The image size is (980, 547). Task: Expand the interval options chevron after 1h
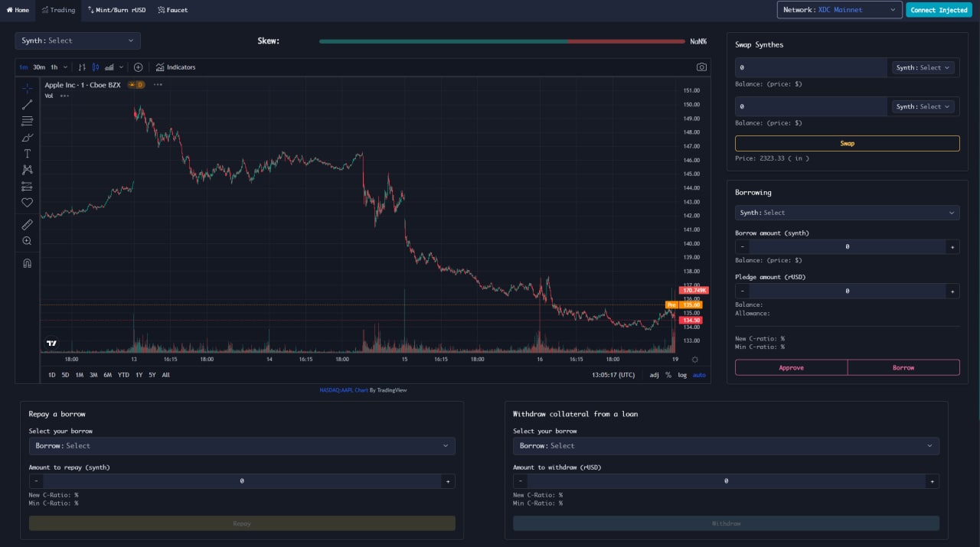[65, 67]
